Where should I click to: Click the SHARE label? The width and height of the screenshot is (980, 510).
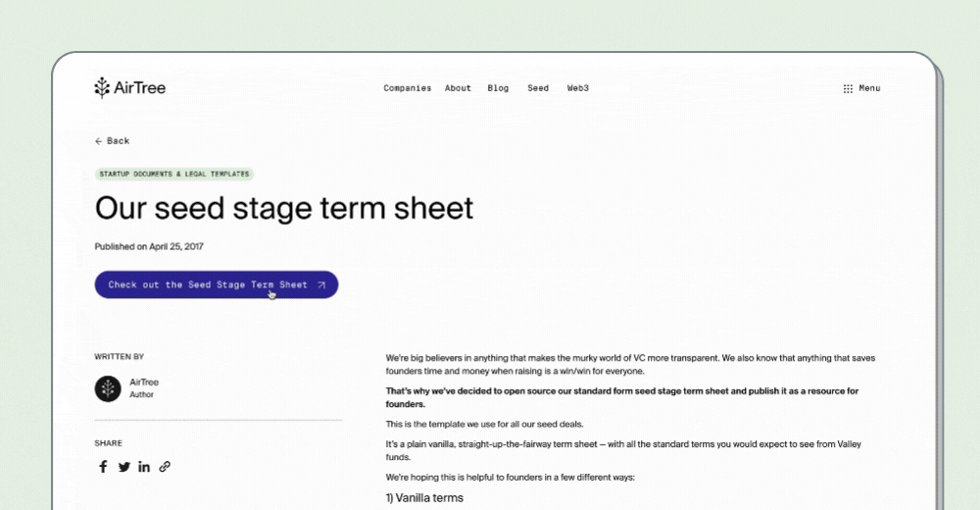108,443
